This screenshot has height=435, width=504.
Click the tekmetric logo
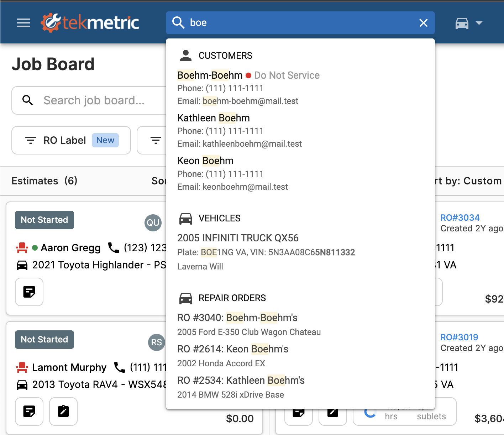(90, 23)
